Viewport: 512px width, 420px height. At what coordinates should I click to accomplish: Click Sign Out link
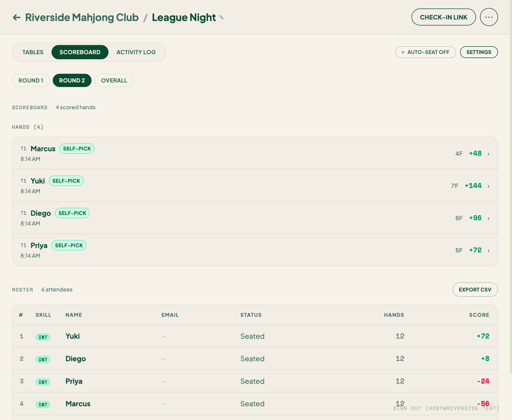coord(446,408)
